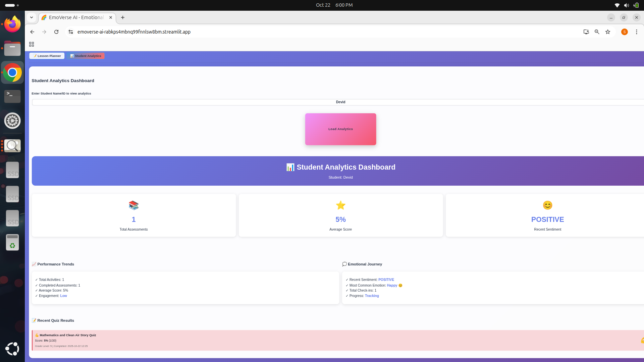Expand the tab search dropdown arrow
644x362 pixels.
[32, 17]
